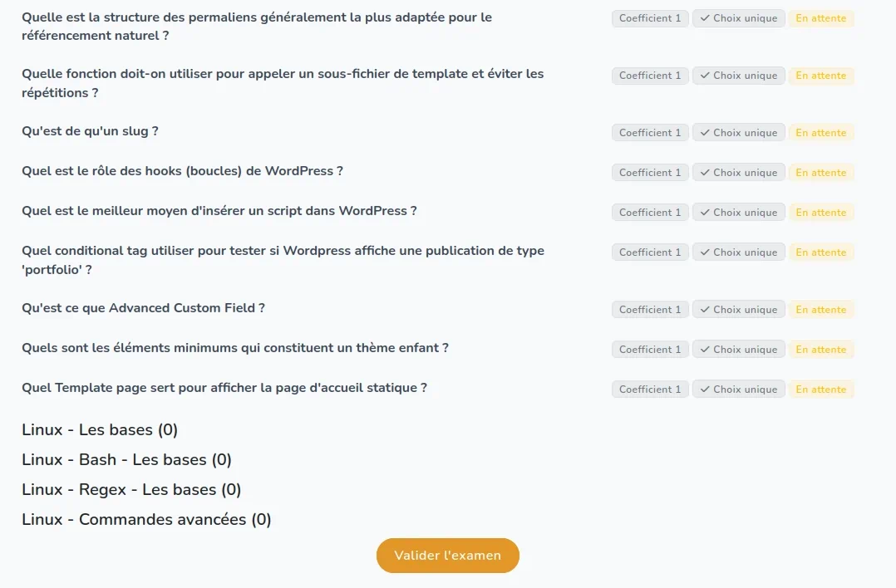Screen dimensions: 896x588
Task: Open Linux - Commandes avancées section
Action: (146, 520)
